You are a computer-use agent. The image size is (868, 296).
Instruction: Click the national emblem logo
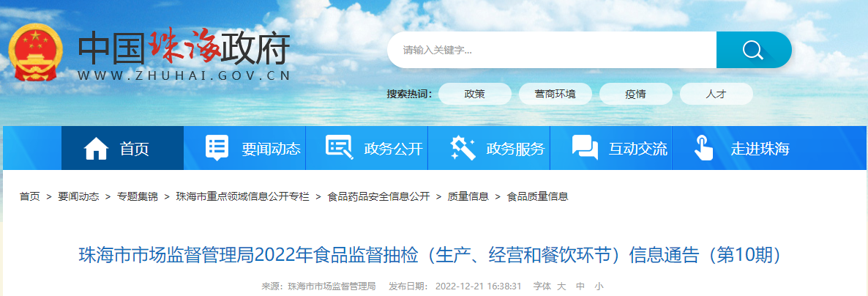[x=37, y=53]
